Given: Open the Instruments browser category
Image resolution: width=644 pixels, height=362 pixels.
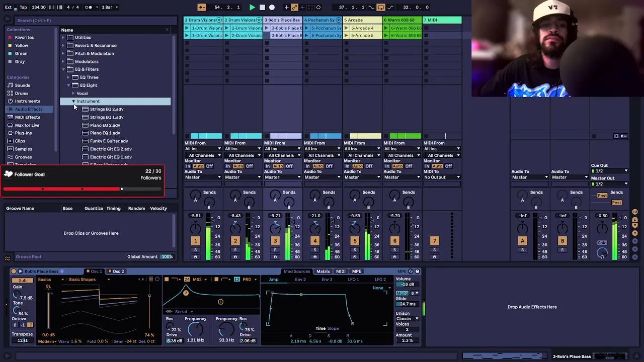Looking at the screenshot, I should [27, 101].
